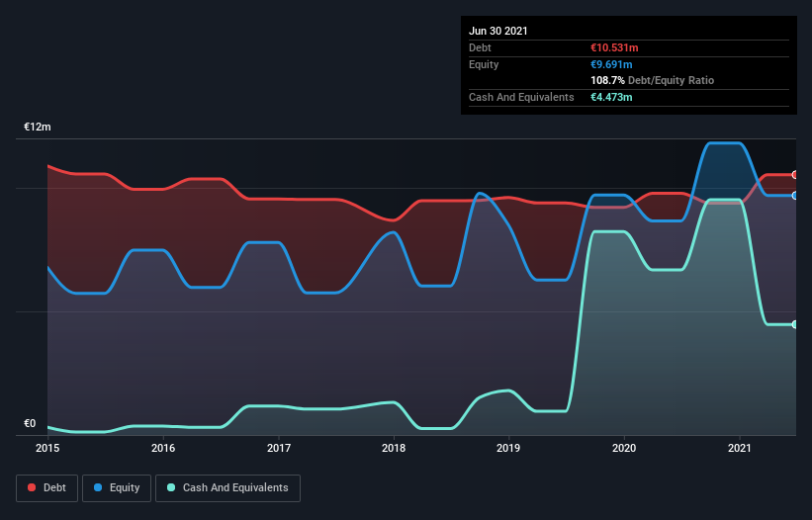The width and height of the screenshot is (812, 520).
Task: Toggle the Cash And Equivalents legend button
Action: 227,488
